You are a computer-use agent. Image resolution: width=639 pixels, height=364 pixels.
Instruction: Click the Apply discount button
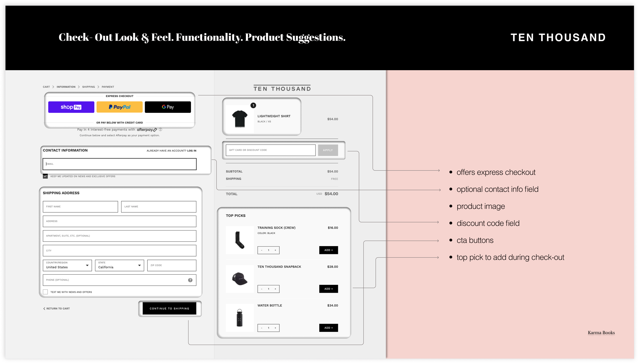328,150
